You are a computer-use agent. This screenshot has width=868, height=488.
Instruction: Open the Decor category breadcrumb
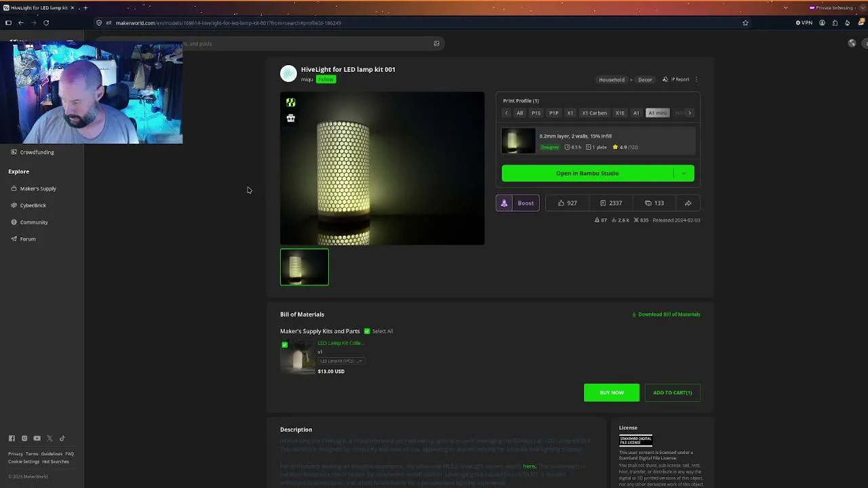click(645, 80)
